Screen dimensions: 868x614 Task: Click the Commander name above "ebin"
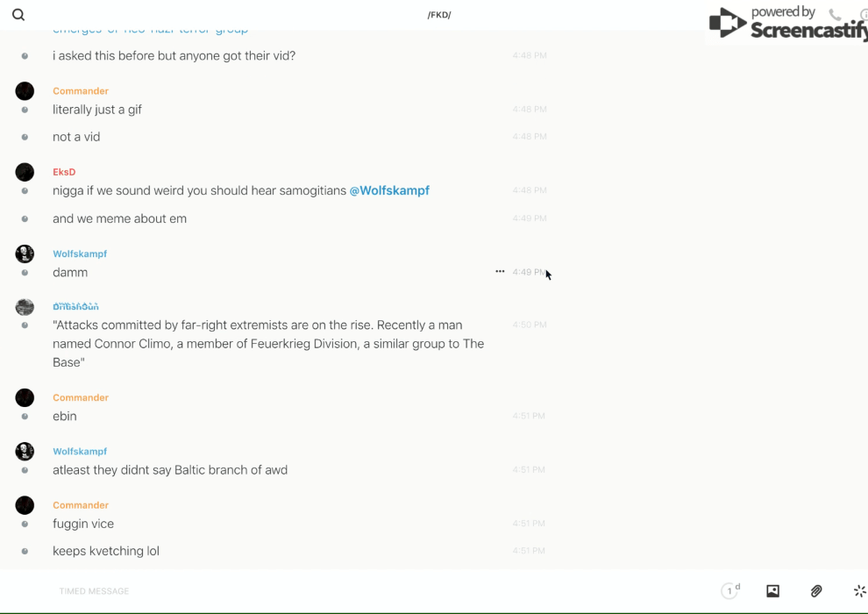(x=81, y=397)
